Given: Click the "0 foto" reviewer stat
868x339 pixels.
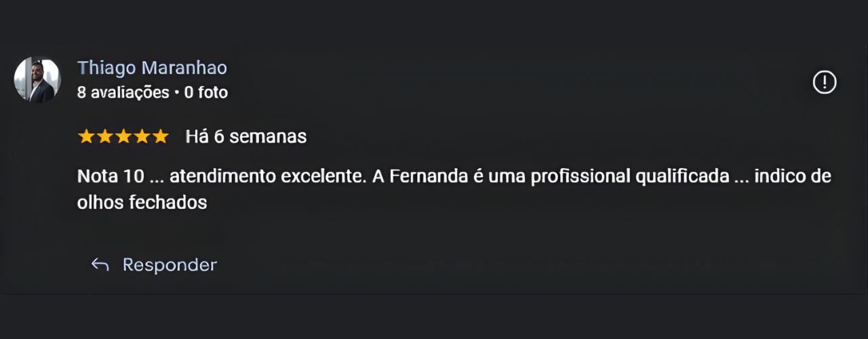Looking at the screenshot, I should tap(205, 92).
